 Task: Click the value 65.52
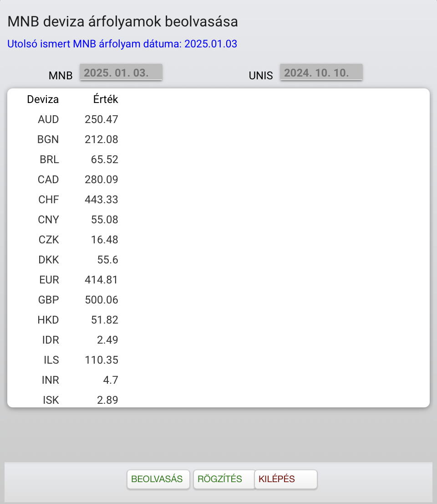click(x=105, y=159)
